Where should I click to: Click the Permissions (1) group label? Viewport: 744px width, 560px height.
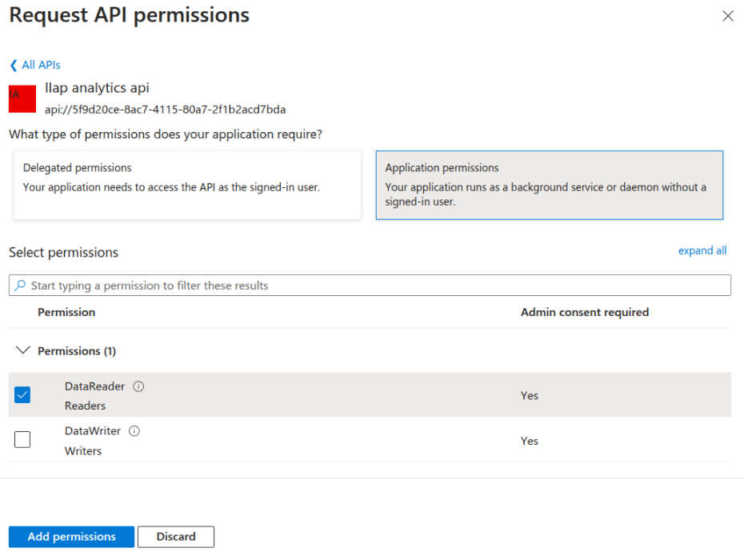coord(77,351)
